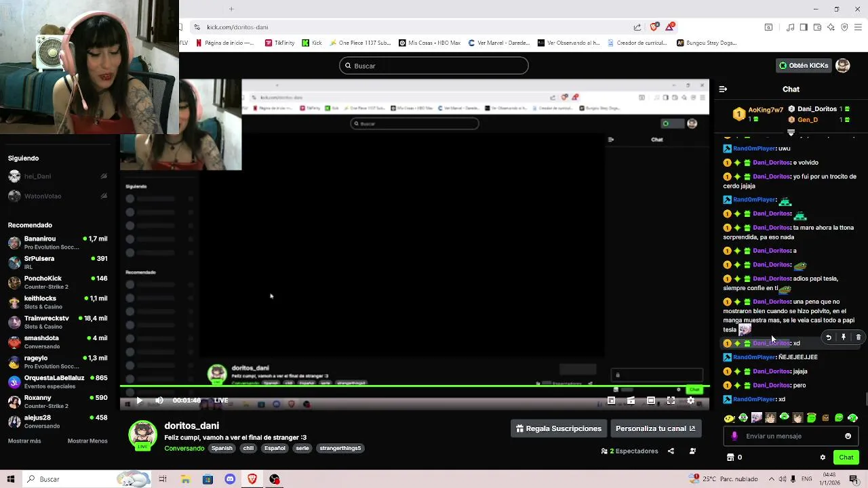Switch the player to theater mode
Image resolution: width=868 pixels, height=488 pixels.
(650, 401)
